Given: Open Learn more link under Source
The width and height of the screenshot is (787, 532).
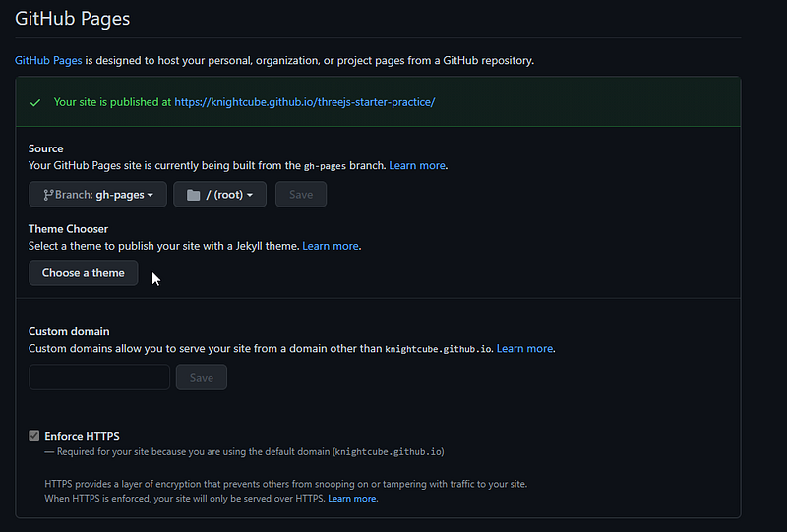Looking at the screenshot, I should click(417, 165).
